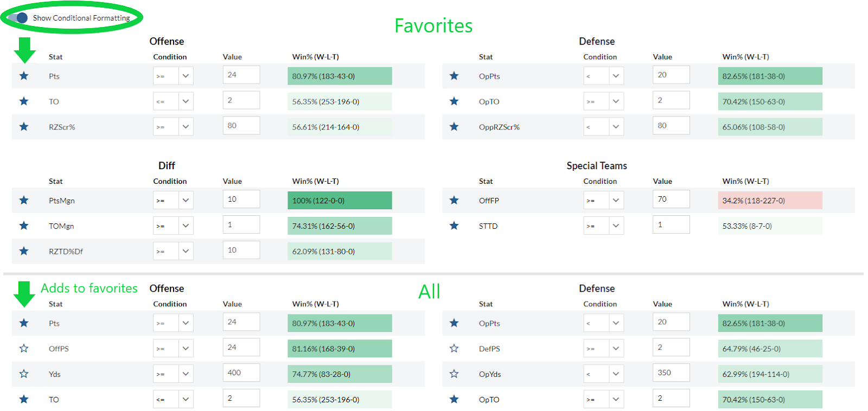Image resolution: width=868 pixels, height=411 pixels.
Task: Toggle the Show Conditional Formatting switch
Action: [18, 18]
